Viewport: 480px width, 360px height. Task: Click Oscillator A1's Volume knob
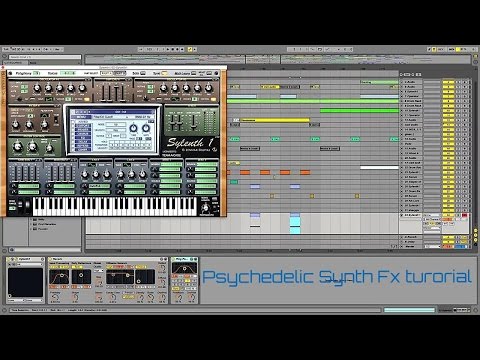pyautogui.click(x=37, y=88)
